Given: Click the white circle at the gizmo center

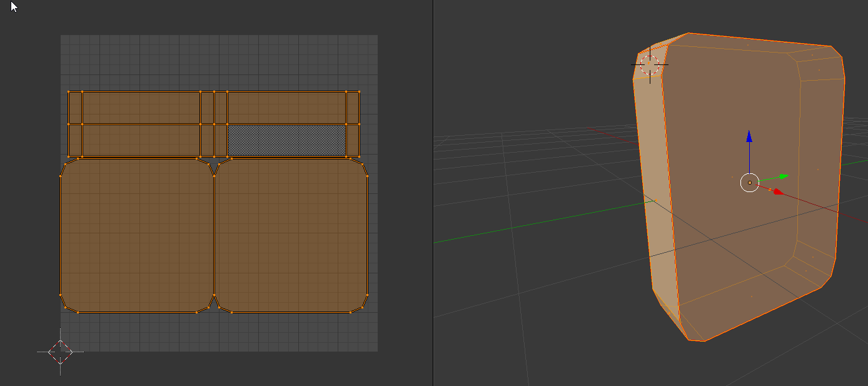Looking at the screenshot, I should [750, 183].
